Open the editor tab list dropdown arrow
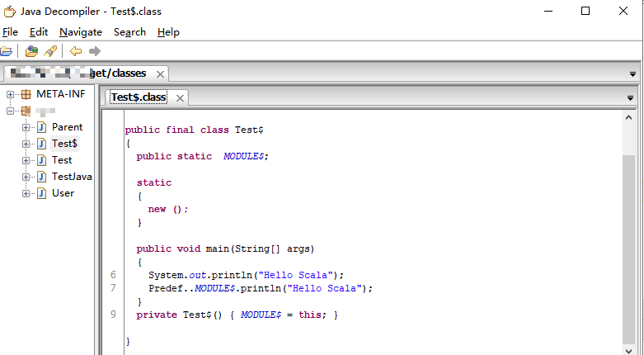644x355 pixels. [x=630, y=98]
